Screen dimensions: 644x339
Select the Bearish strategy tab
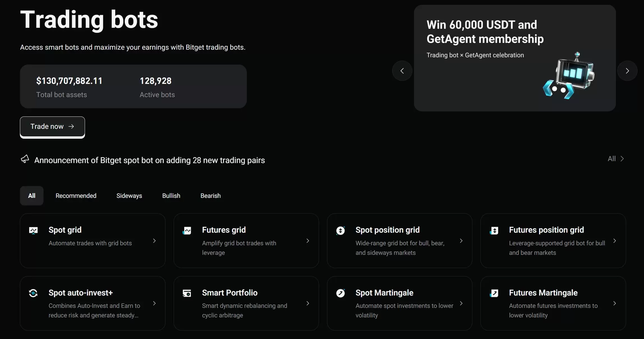pos(210,196)
